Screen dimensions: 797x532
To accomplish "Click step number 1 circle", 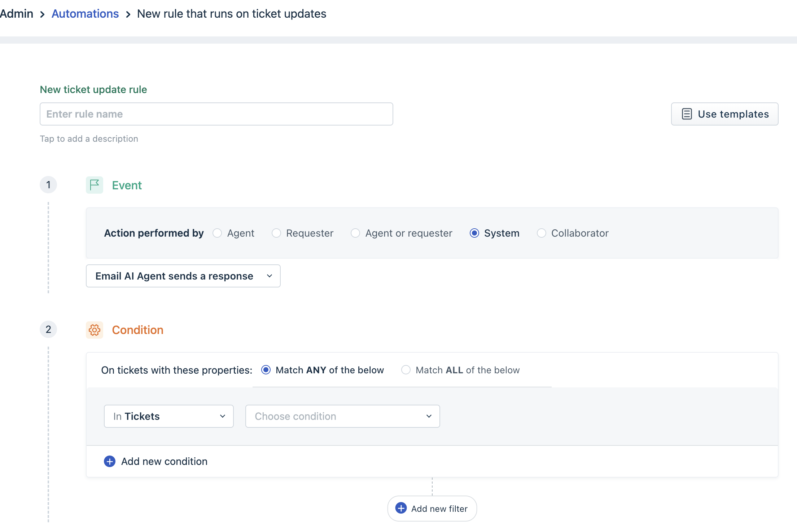I will pyautogui.click(x=48, y=185).
